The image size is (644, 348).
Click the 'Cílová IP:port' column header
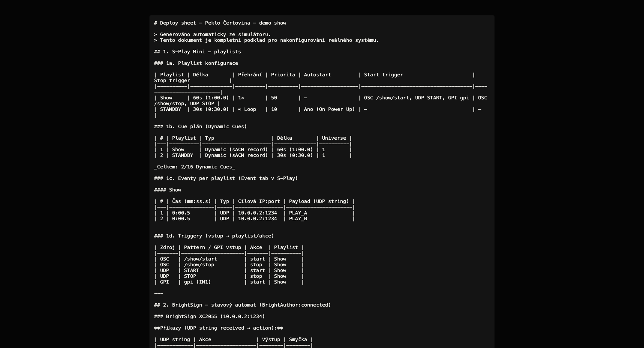coord(259,201)
